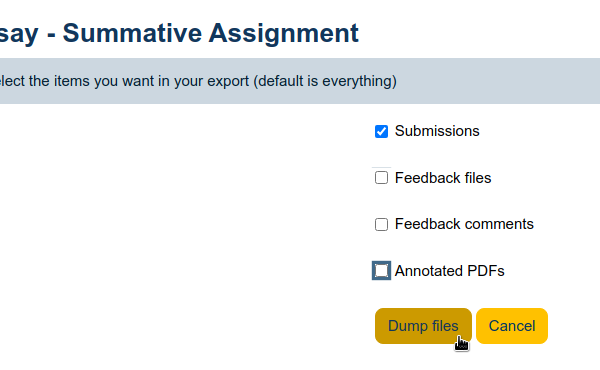Cancel the export dialog
The image size is (600, 370).
(512, 326)
